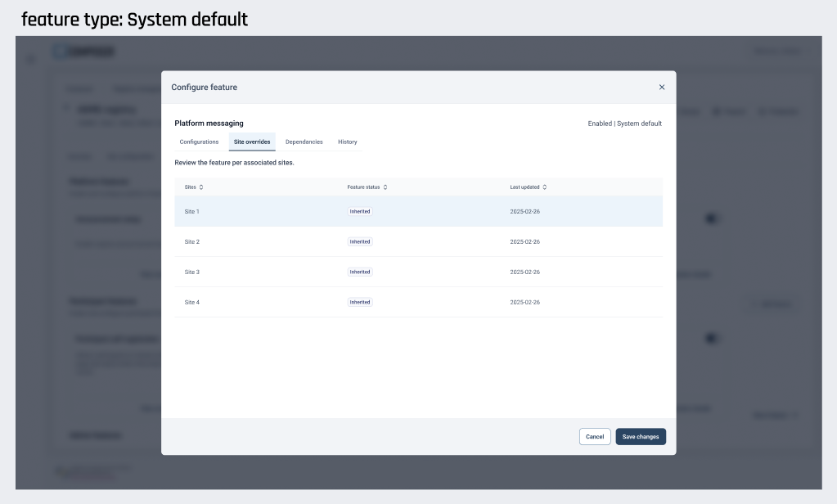
Task: Click the Last updated column header
Action: [524, 187]
